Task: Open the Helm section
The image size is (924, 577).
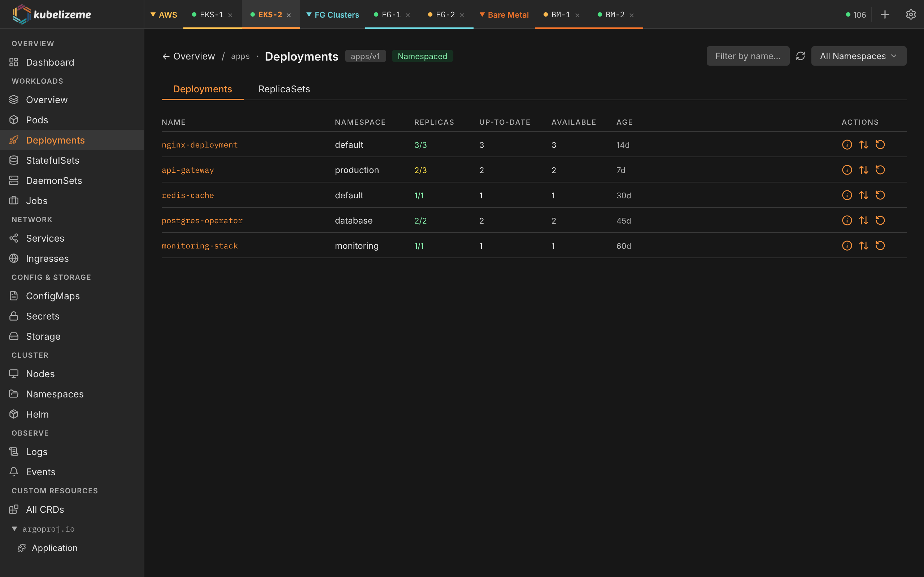Action: pos(37,414)
